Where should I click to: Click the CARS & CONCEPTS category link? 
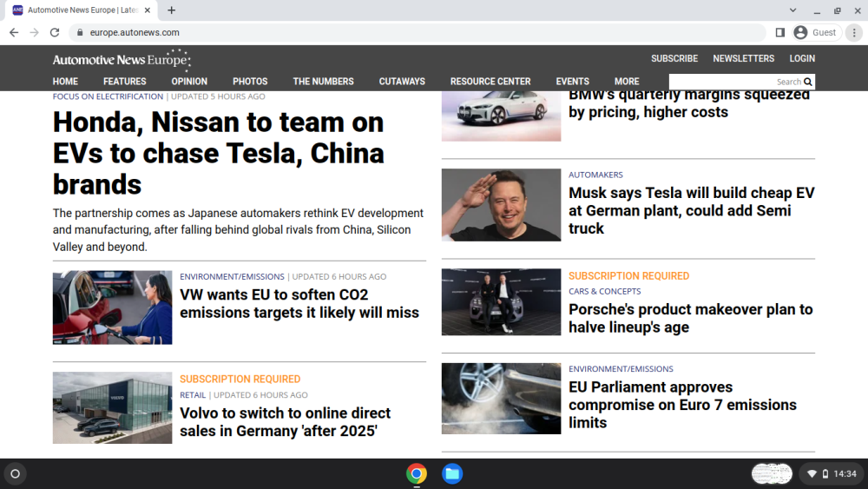pos(604,291)
